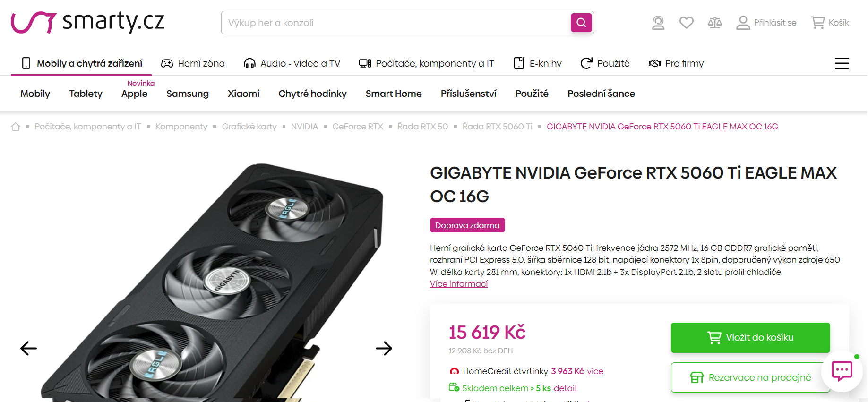The width and height of the screenshot is (868, 402).
Task: Open the Košík shopping cart
Action: (x=830, y=23)
